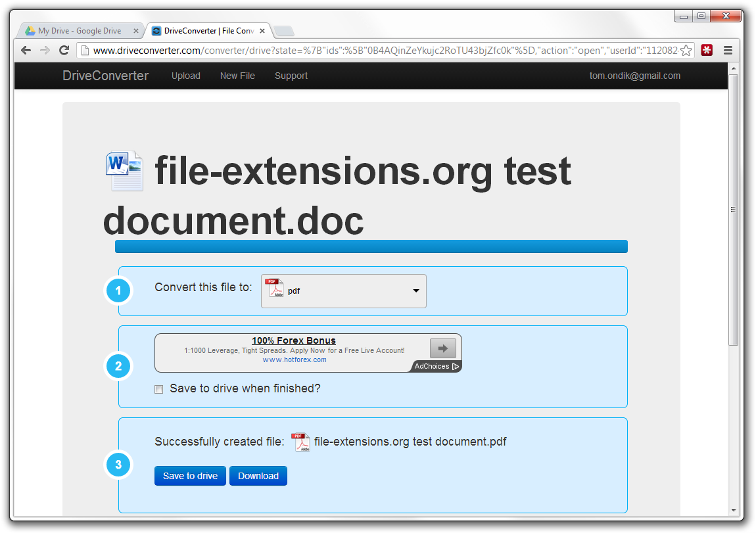Click the page's vertical scrollbar thumb

point(734,210)
